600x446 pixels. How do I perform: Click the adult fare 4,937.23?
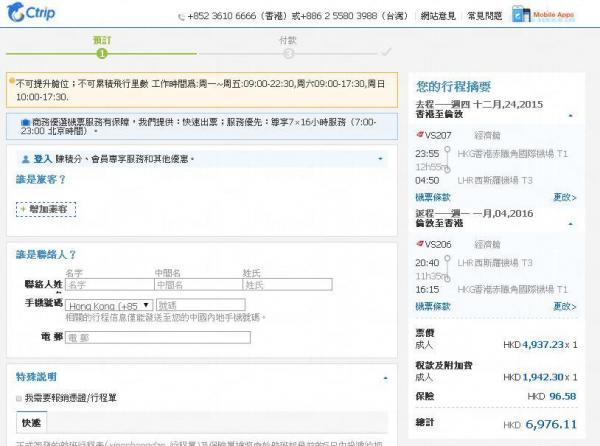tap(543, 345)
